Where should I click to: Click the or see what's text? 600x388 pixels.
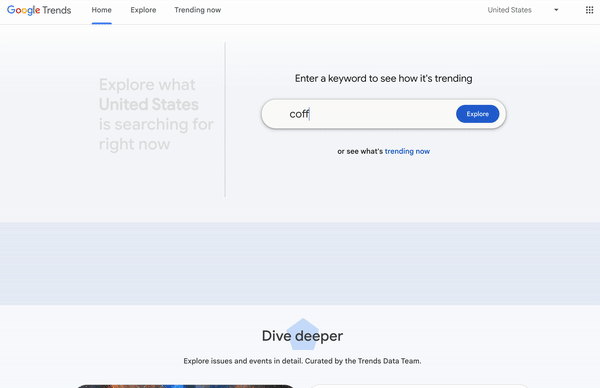coord(360,151)
